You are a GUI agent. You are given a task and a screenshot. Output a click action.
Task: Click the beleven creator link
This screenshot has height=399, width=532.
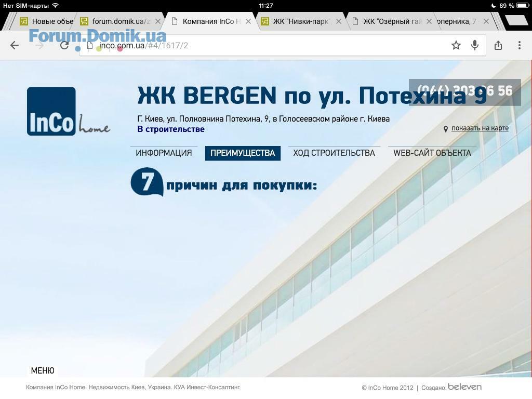464,387
